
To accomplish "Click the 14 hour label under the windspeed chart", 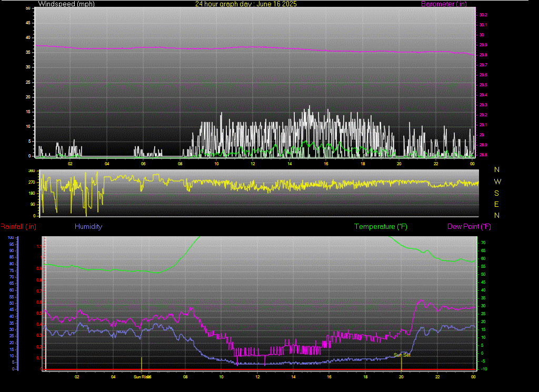I will tap(290, 164).
